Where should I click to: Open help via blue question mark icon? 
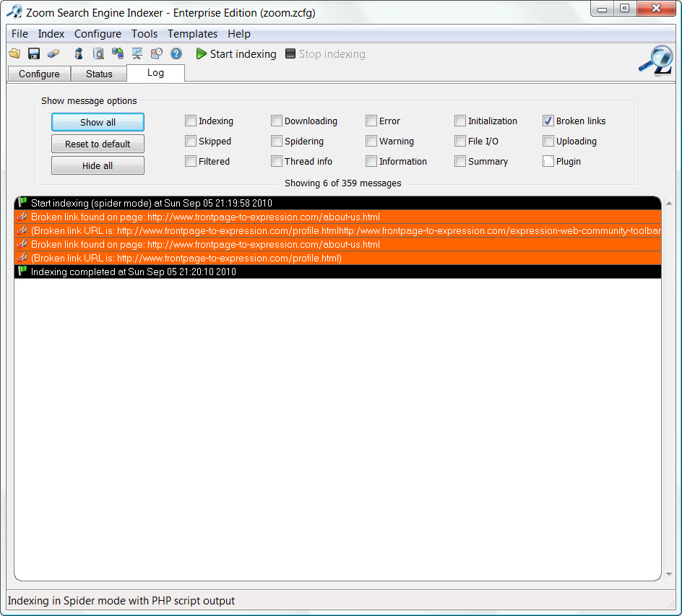[176, 53]
